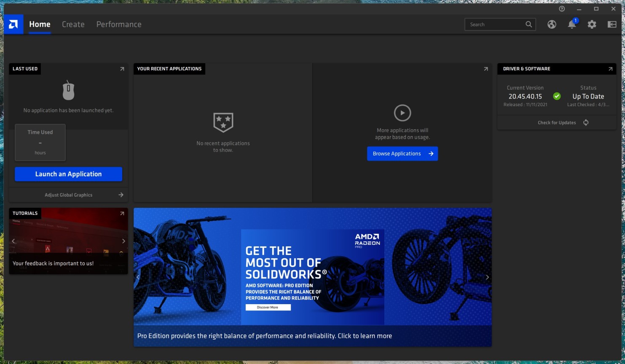Click the refresh icon beside Check for Updates
The height and width of the screenshot is (364, 625).
click(x=586, y=123)
